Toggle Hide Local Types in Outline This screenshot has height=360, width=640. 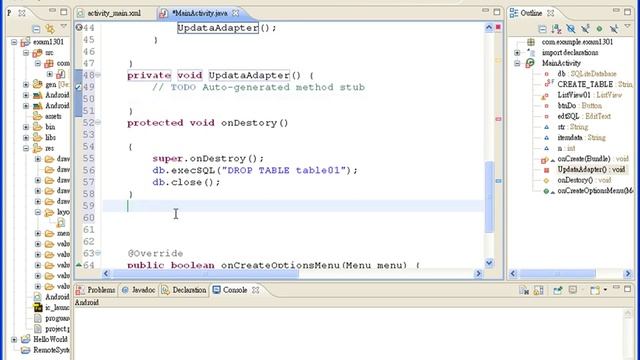click(613, 29)
